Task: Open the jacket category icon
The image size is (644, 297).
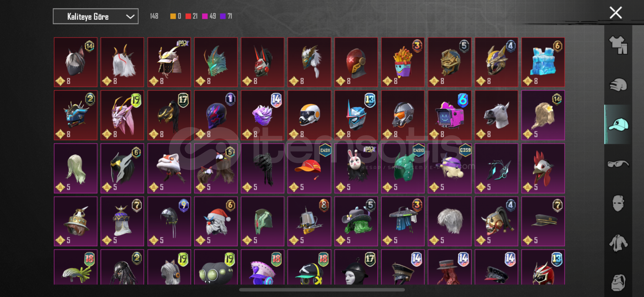Action: 618,243
